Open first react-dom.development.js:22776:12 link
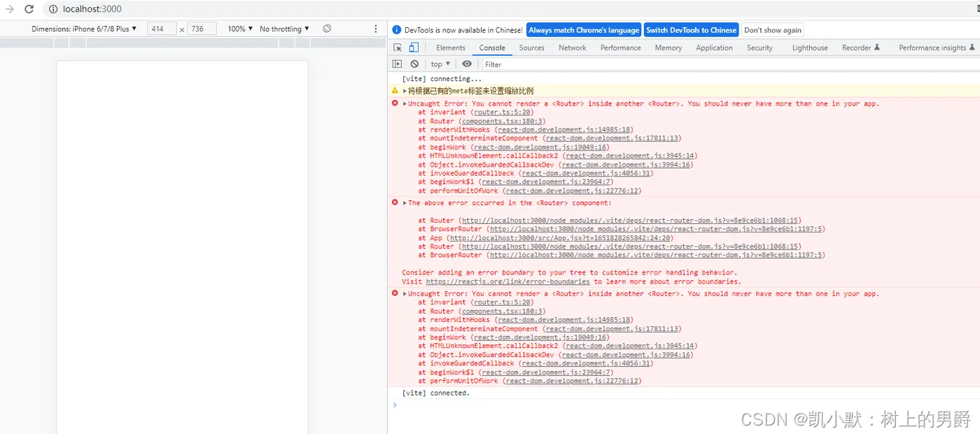980x434 pixels. pos(571,190)
